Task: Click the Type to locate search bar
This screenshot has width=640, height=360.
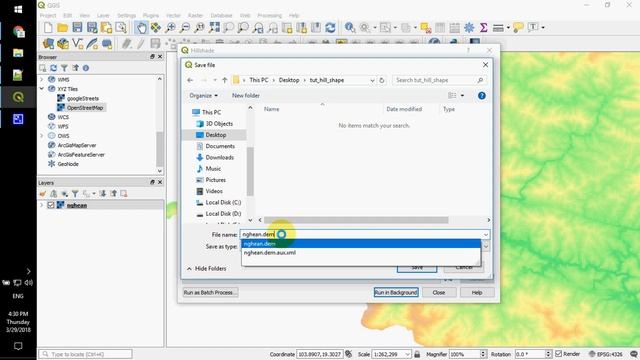Action: pos(85,354)
